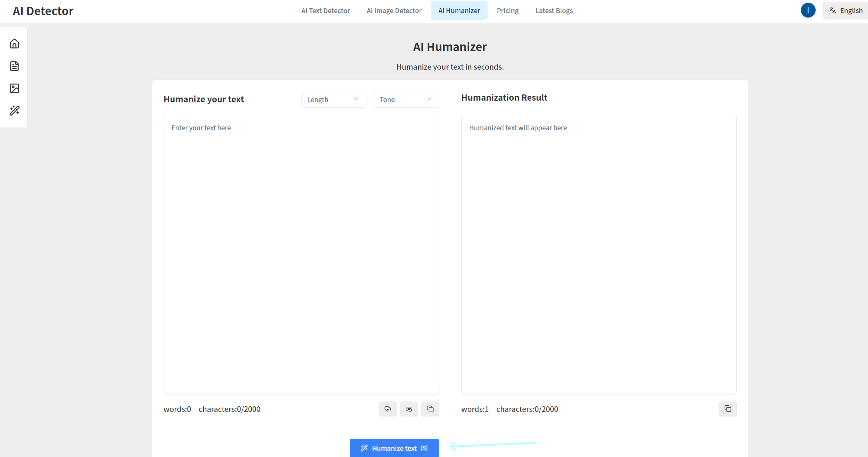868x457 pixels.
Task: Select the AI Humanizer tab
Action: pyautogui.click(x=459, y=11)
